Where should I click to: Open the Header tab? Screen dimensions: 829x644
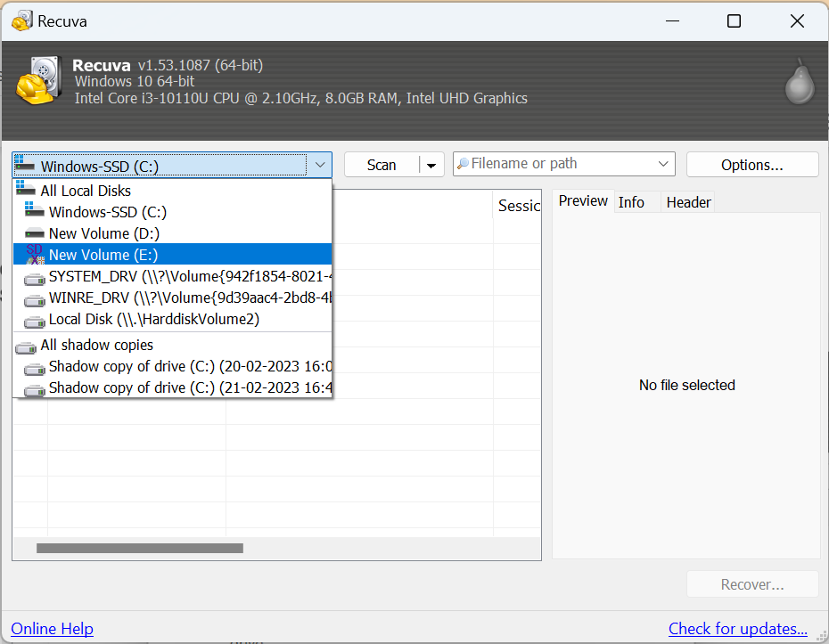click(x=688, y=202)
